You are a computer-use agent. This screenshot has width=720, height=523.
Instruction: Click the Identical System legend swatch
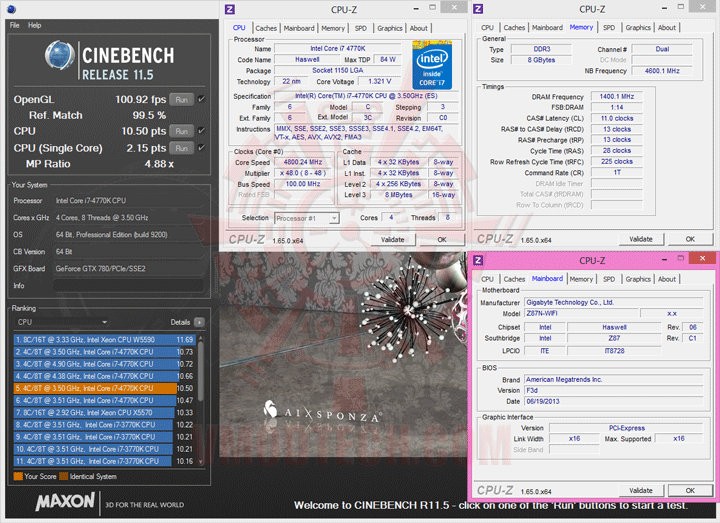click(x=63, y=476)
